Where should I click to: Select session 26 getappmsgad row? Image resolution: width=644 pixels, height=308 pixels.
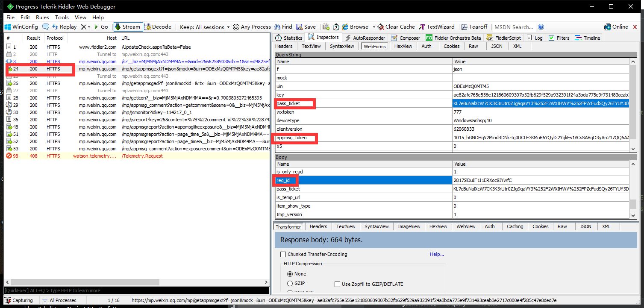point(137,83)
